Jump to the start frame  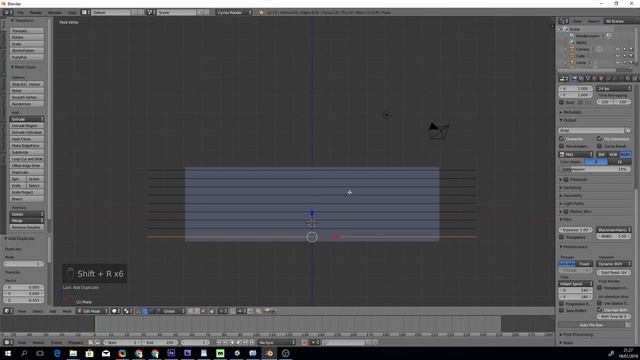[219, 342]
